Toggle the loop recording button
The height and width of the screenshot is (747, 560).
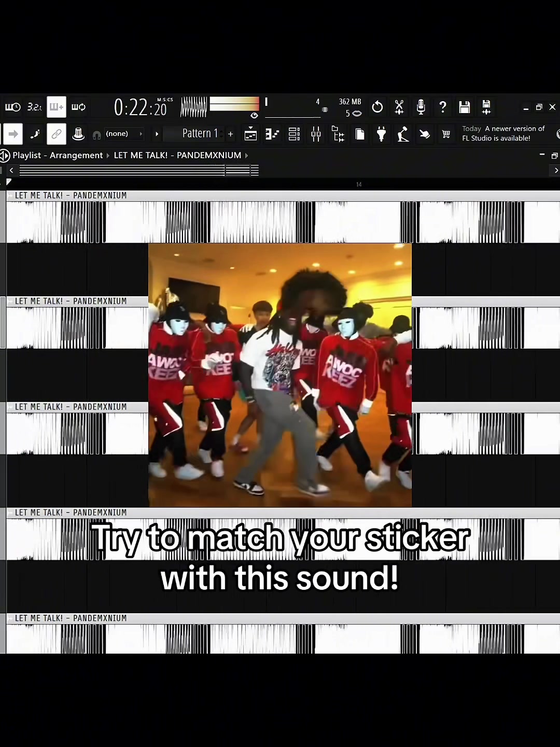(79, 107)
